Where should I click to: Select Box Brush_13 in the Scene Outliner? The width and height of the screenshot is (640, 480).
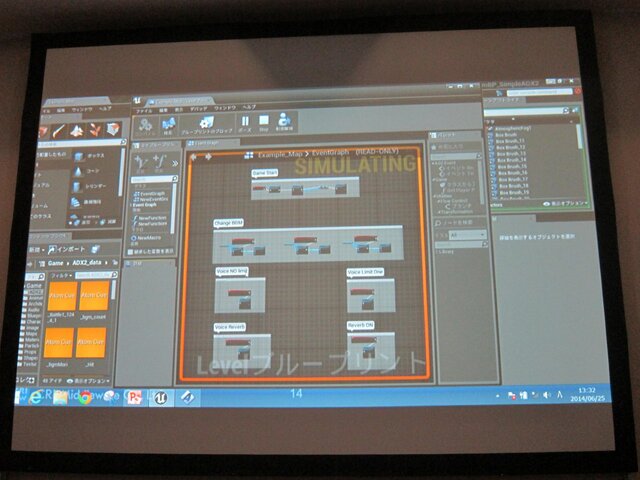pos(511,153)
